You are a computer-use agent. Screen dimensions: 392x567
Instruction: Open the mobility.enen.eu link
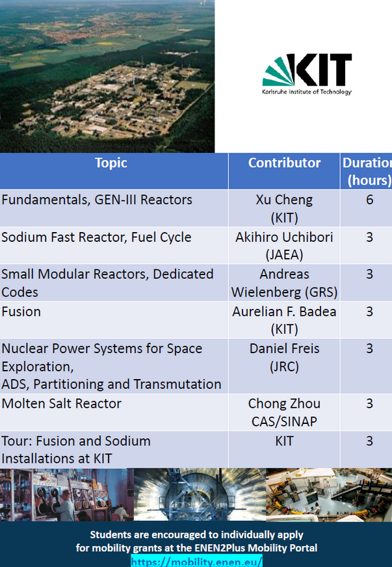pyautogui.click(x=196, y=562)
